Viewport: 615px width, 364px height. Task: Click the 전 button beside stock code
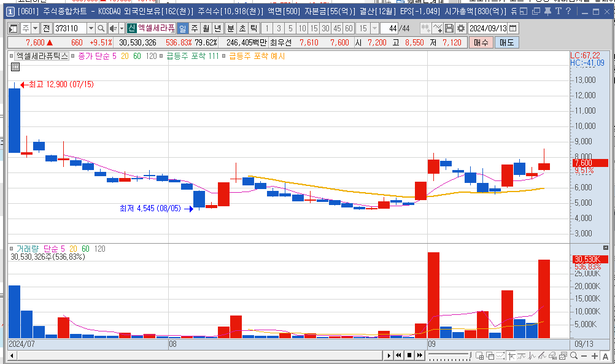46,28
